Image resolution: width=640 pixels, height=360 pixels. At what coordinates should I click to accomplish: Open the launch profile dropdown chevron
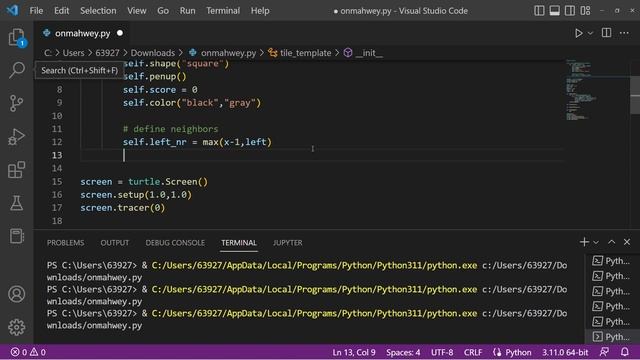(596, 242)
